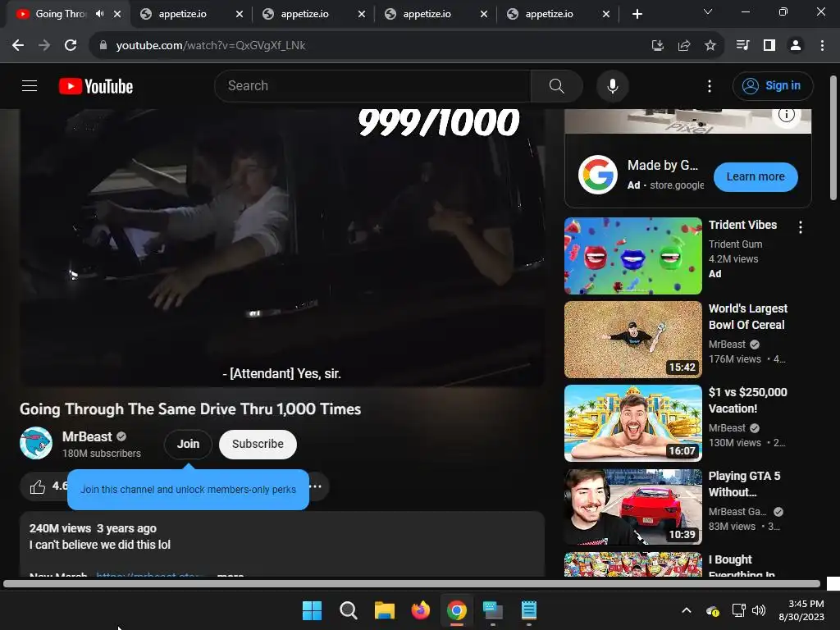Open the MrBeast channel name link
The width and height of the screenshot is (840, 630).
click(87, 436)
